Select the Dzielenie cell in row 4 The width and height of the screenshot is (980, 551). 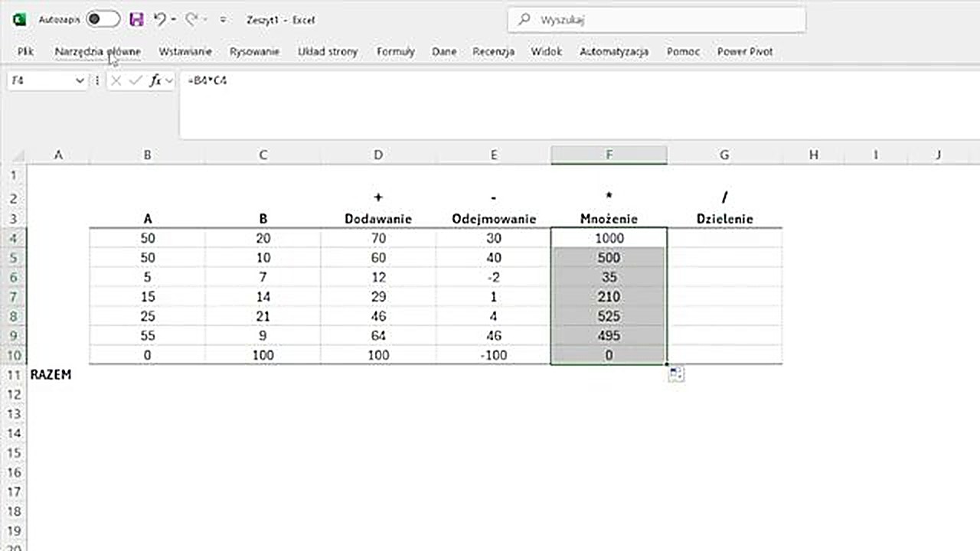point(724,238)
